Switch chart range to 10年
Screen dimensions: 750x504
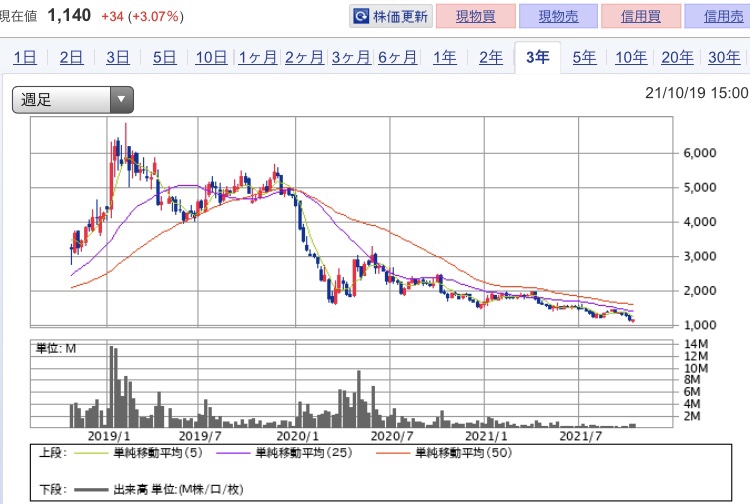tap(631, 58)
